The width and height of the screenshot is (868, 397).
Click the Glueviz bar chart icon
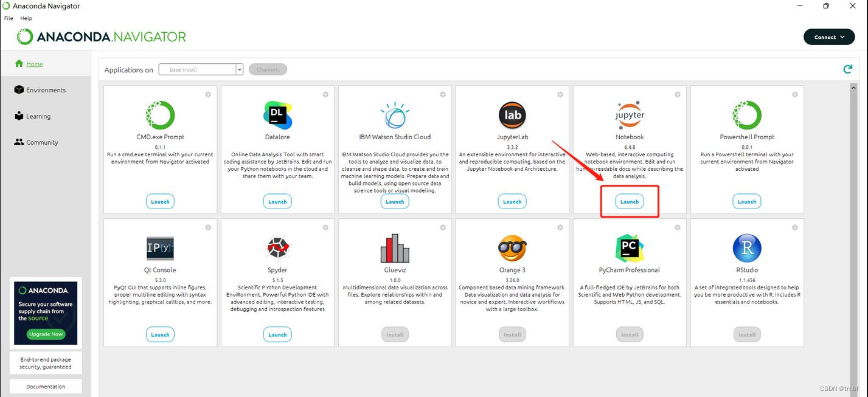[x=395, y=248]
